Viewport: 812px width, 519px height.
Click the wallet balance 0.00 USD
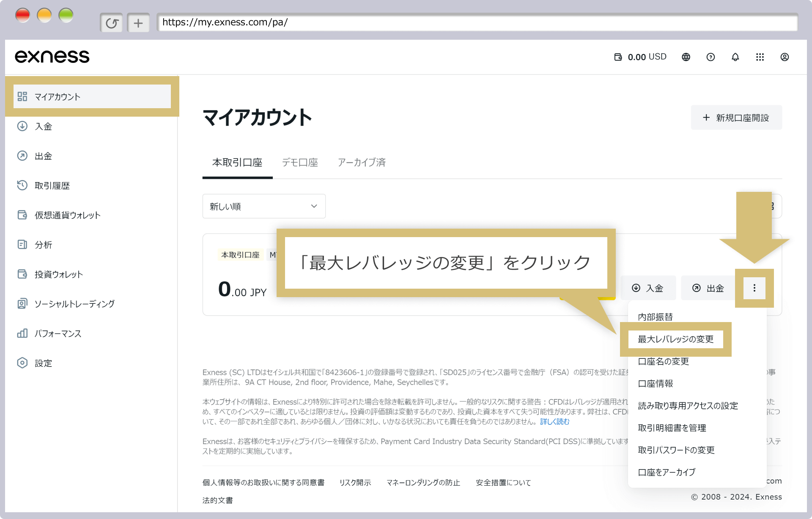pyautogui.click(x=640, y=57)
